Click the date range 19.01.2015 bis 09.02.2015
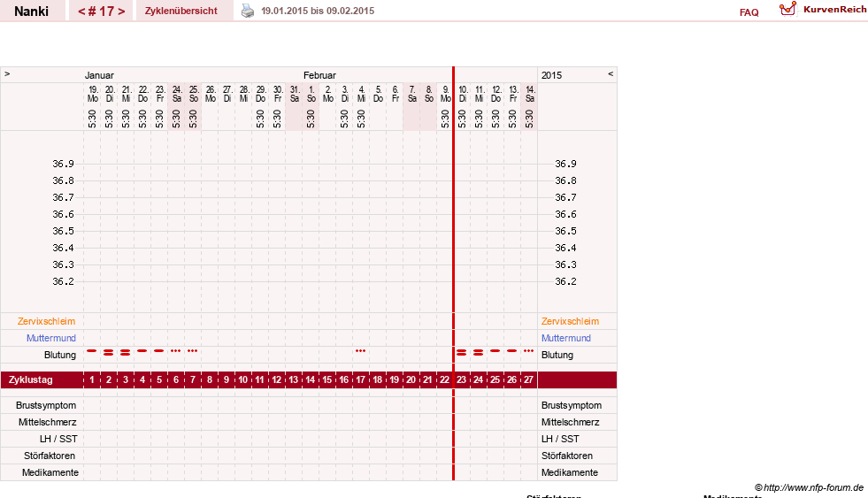868x498 pixels. [318, 11]
